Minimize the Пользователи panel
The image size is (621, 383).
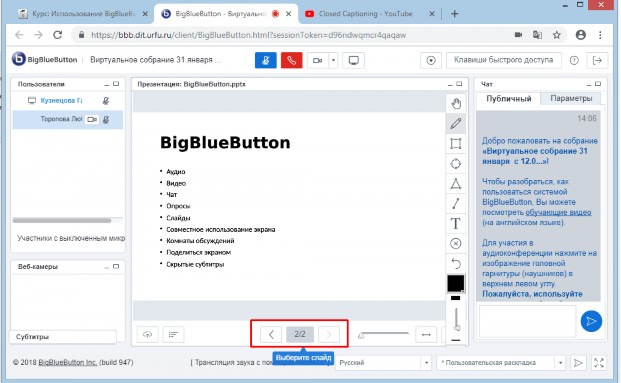tap(107, 84)
